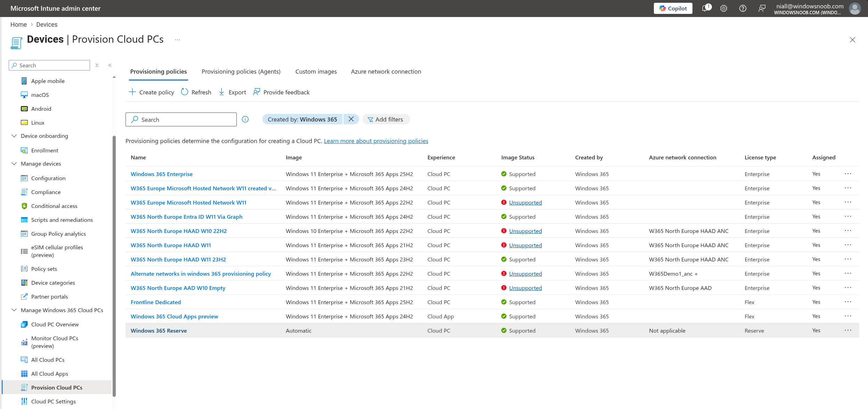Screen dimensions: 868x409
Task: Click the search info icon
Action: point(245,119)
